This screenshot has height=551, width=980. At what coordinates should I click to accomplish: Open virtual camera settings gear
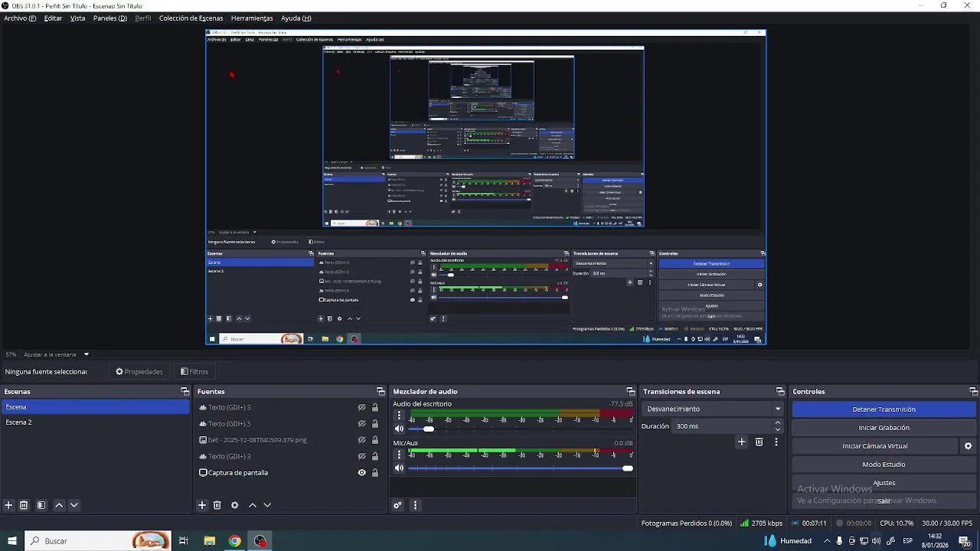click(x=968, y=446)
